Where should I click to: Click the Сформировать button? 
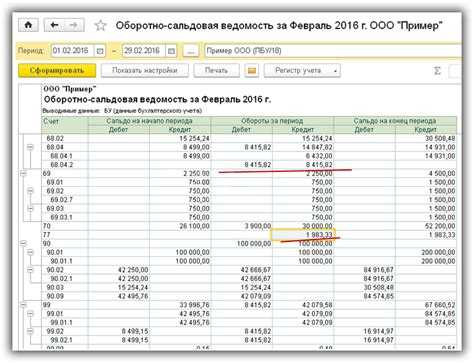pyautogui.click(x=57, y=71)
